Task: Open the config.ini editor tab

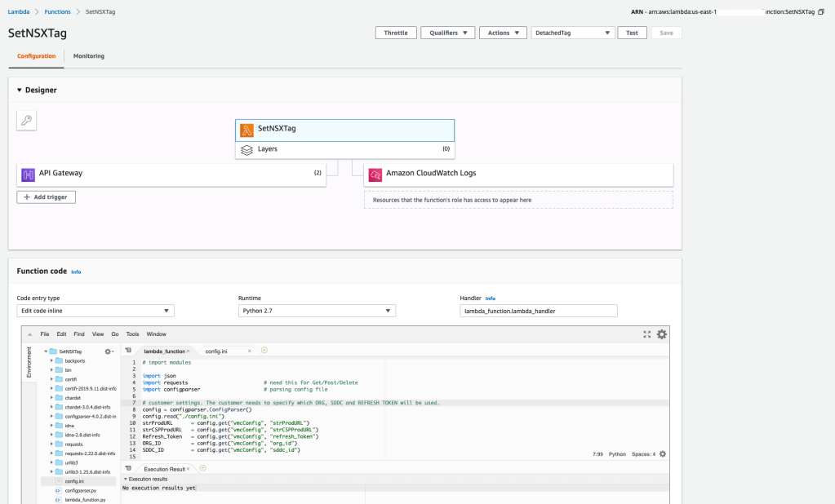Action: 216,349
